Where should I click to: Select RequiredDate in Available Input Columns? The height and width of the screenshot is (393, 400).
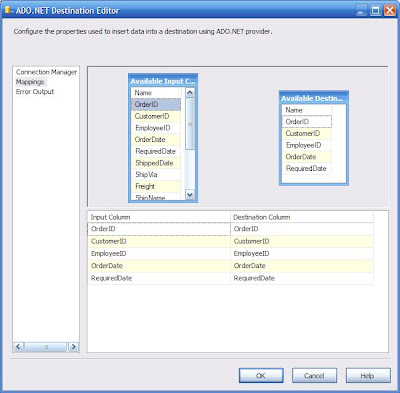pyautogui.click(x=156, y=151)
